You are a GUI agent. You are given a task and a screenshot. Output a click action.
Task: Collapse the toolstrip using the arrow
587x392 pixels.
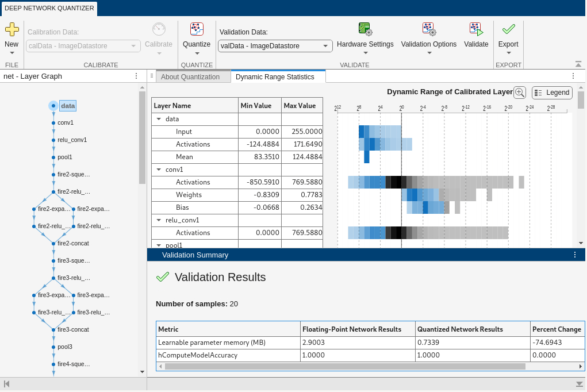point(578,64)
